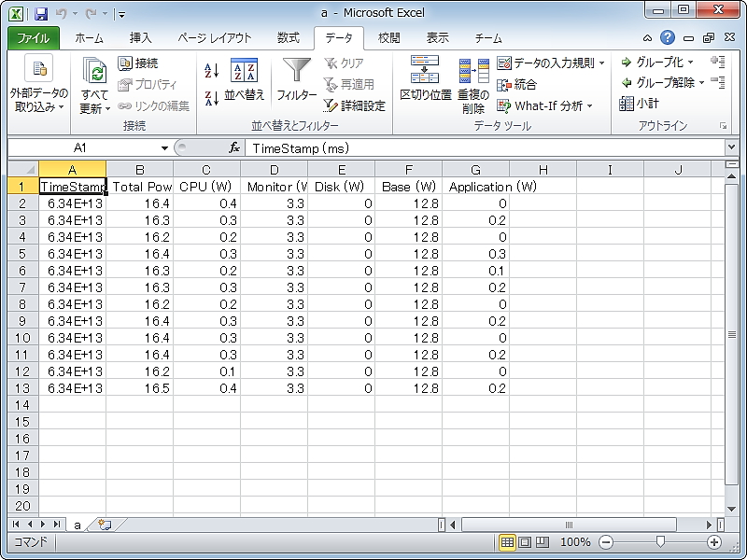747x560 pixels.
Task: Open the File (ファイル) tab
Action: tap(34, 38)
